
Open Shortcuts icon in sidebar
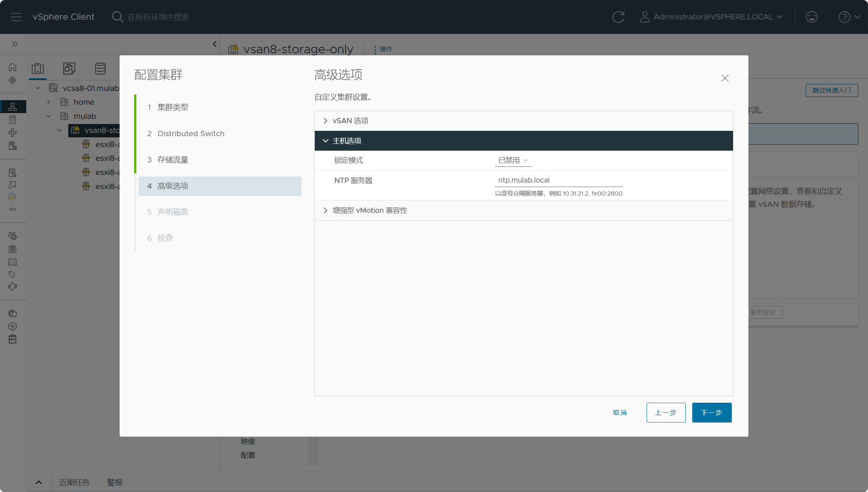(13, 80)
